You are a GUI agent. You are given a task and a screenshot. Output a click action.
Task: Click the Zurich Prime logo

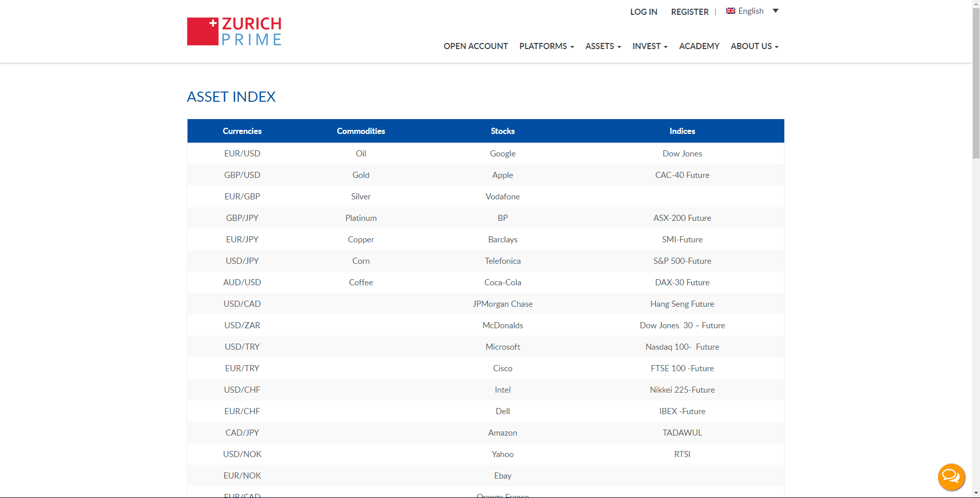[234, 31]
